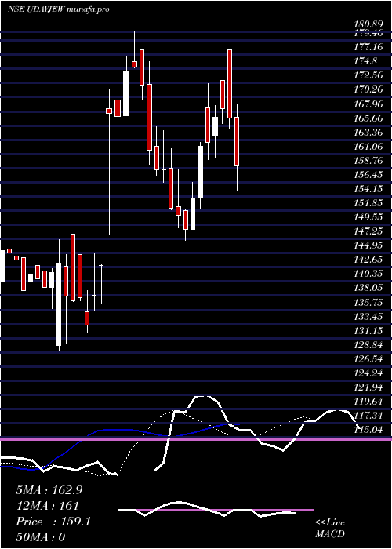The image size is (392, 549).
Task: Click the 135.75 price level
Action: pyautogui.click(x=368, y=303)
